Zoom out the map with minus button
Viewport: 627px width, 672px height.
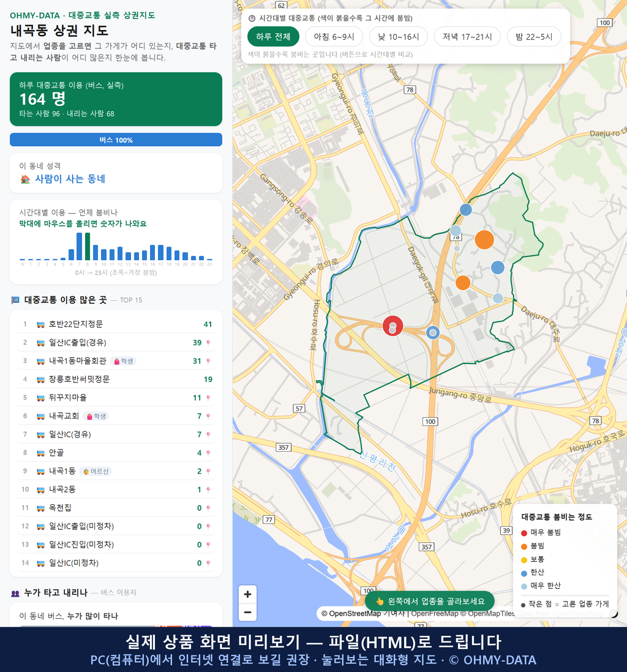point(247,612)
